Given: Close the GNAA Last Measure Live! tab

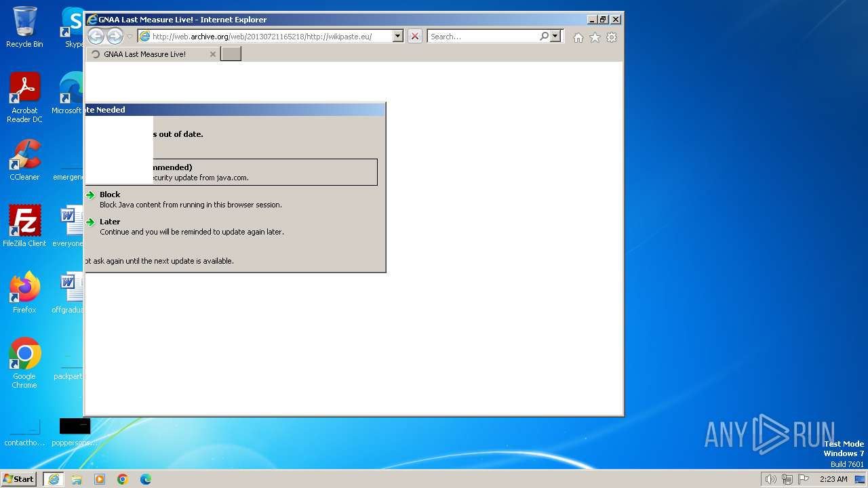Looking at the screenshot, I should click(212, 54).
